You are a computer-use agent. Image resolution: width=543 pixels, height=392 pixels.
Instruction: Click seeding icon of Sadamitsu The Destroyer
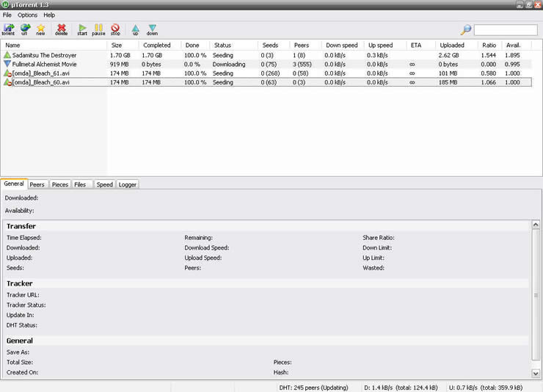click(x=7, y=55)
